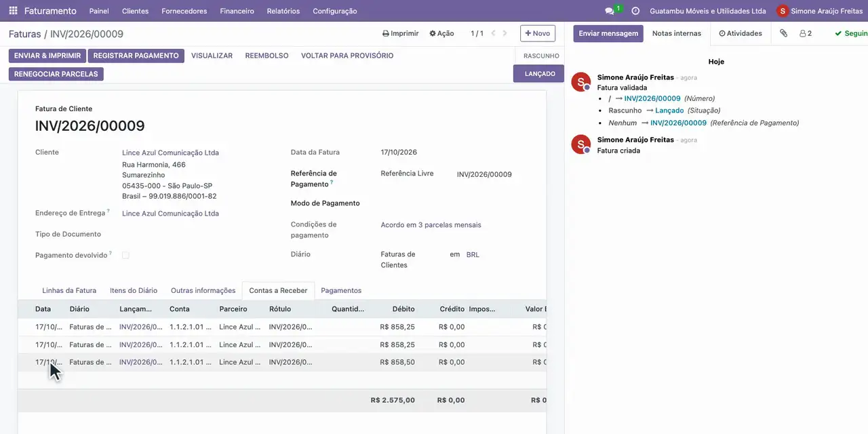Viewport: 868px width, 434px height.
Task: Click the REGISTRAR PAGAMENTO button
Action: pos(136,56)
